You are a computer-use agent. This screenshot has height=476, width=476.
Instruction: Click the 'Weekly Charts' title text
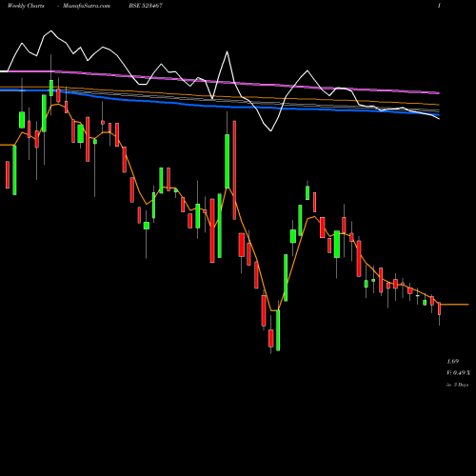pos(26,6)
